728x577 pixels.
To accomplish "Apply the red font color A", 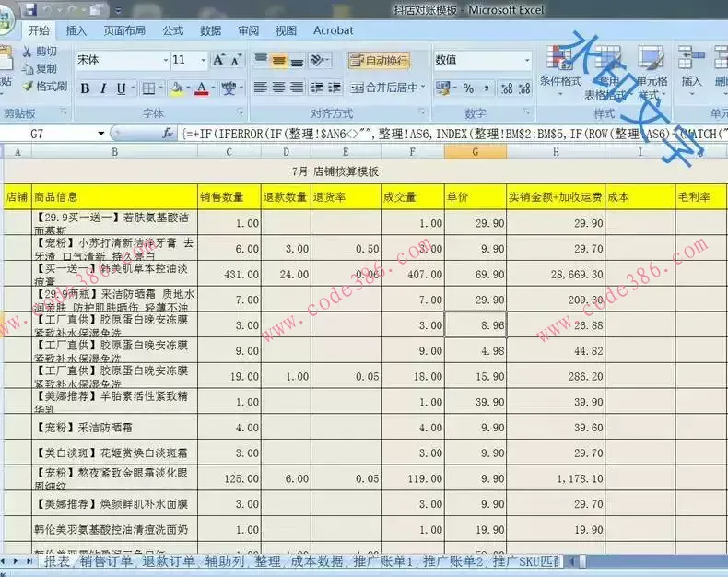I will (202, 88).
